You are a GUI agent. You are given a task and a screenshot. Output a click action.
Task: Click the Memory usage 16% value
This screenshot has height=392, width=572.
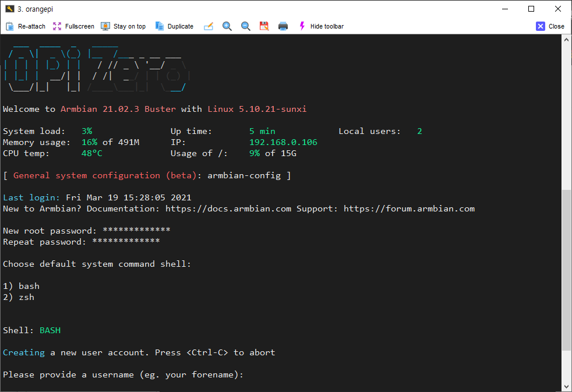[89, 142]
